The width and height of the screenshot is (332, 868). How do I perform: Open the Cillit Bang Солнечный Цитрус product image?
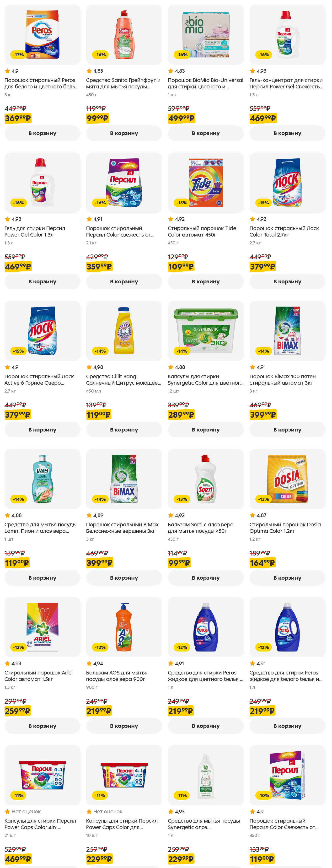tap(124, 331)
